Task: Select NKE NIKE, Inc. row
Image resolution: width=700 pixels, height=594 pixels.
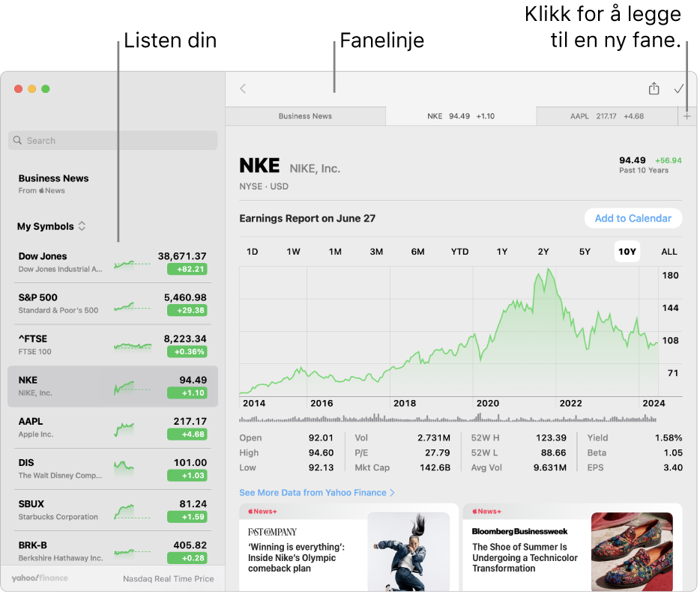Action: point(112,387)
